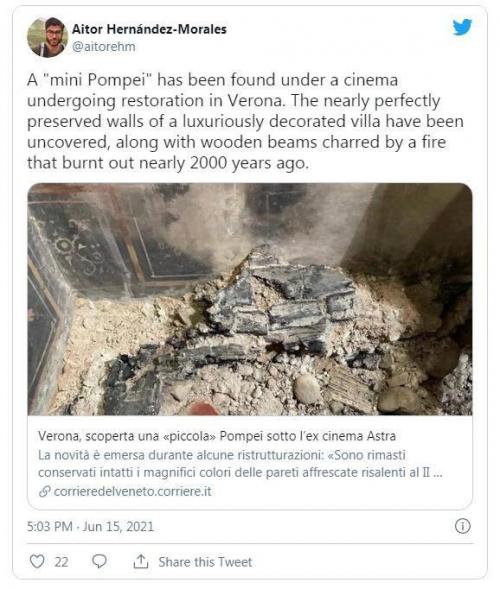Click the like count showing 22
500x589 pixels.
pyautogui.click(x=61, y=562)
